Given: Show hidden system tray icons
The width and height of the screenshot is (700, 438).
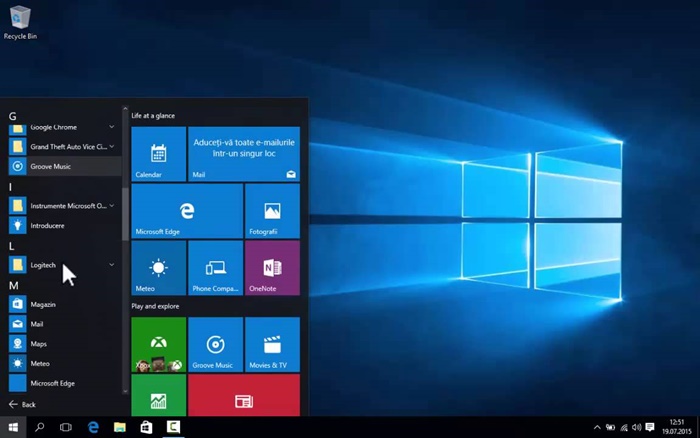Looking at the screenshot, I should (x=597, y=427).
